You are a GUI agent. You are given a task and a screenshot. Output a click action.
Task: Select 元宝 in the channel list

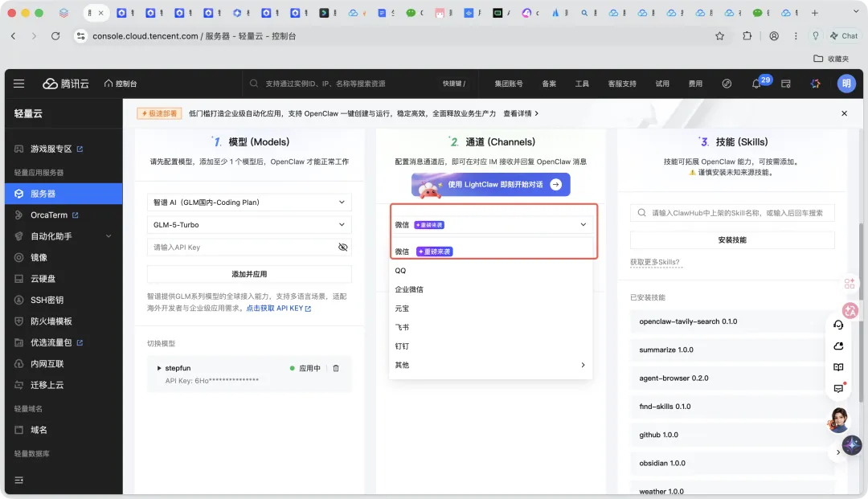(491, 308)
